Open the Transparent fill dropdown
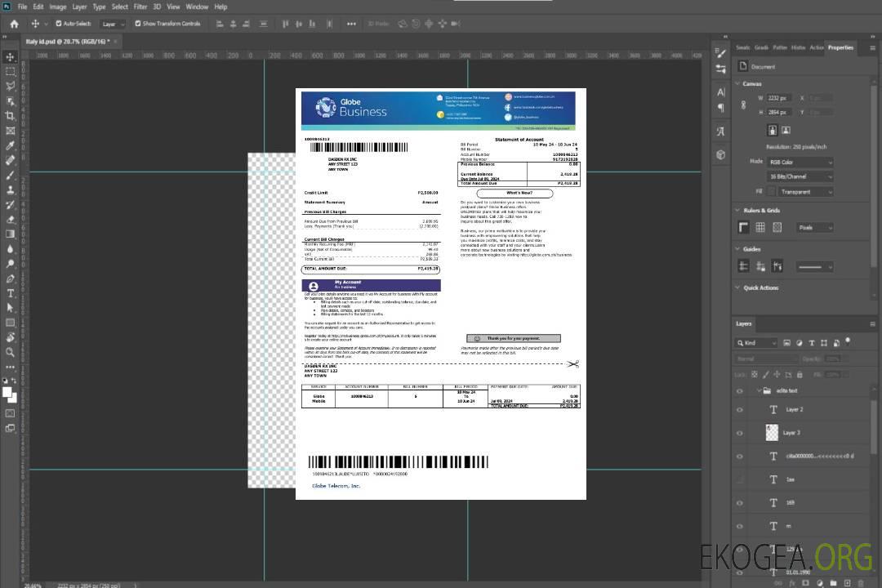 (x=805, y=192)
